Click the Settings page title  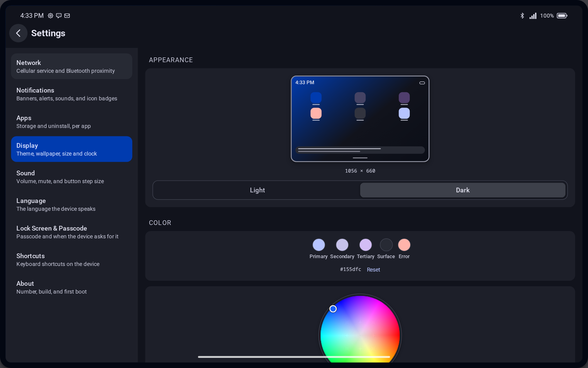48,33
